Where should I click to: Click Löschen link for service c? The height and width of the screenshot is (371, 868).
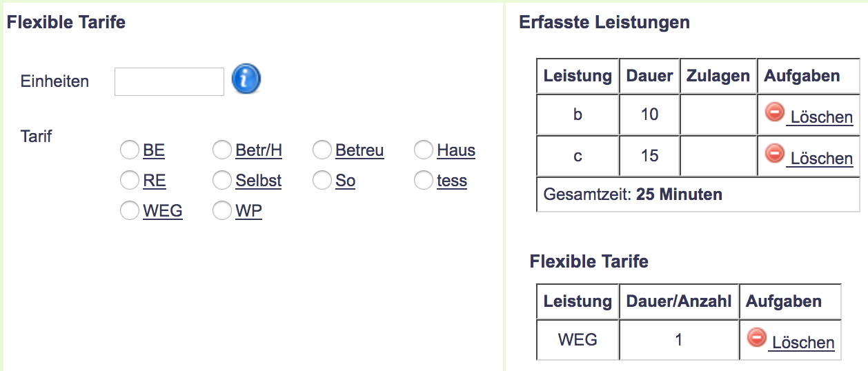pos(821,159)
